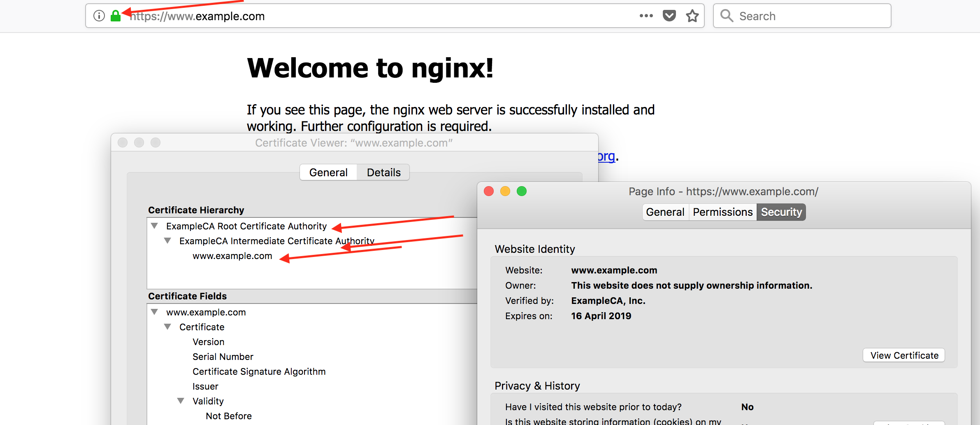Select www.example.com row in Certificate Fields
Screen dimensions: 980x425
coord(206,312)
